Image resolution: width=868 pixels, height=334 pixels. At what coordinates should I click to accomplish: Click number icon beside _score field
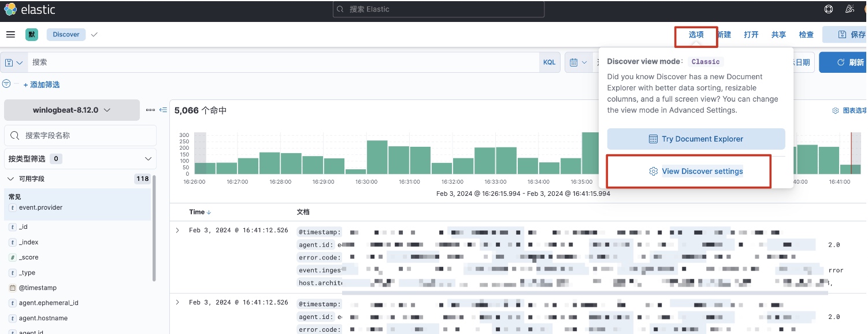(x=13, y=257)
